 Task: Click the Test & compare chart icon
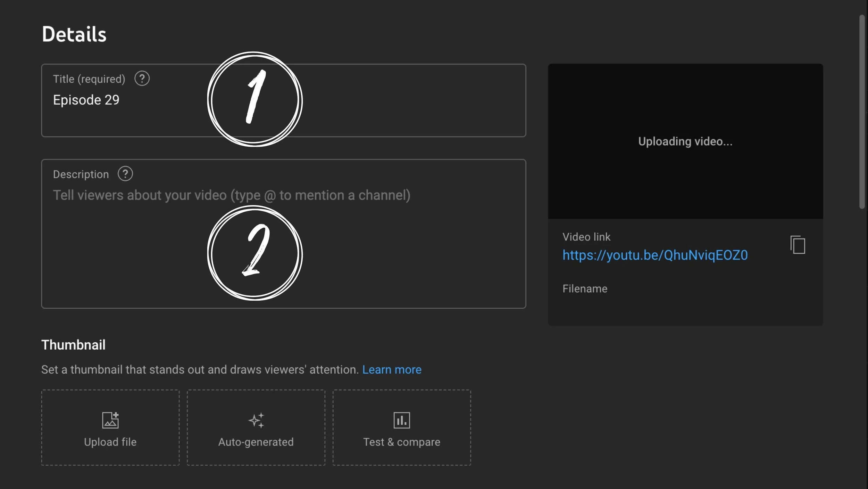tap(402, 420)
